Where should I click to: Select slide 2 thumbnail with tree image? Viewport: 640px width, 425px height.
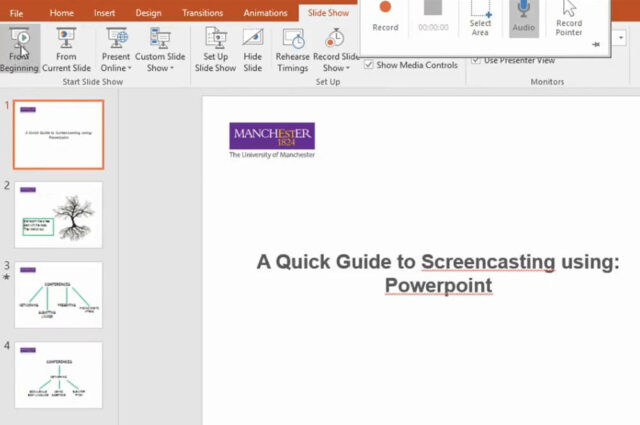pos(59,215)
